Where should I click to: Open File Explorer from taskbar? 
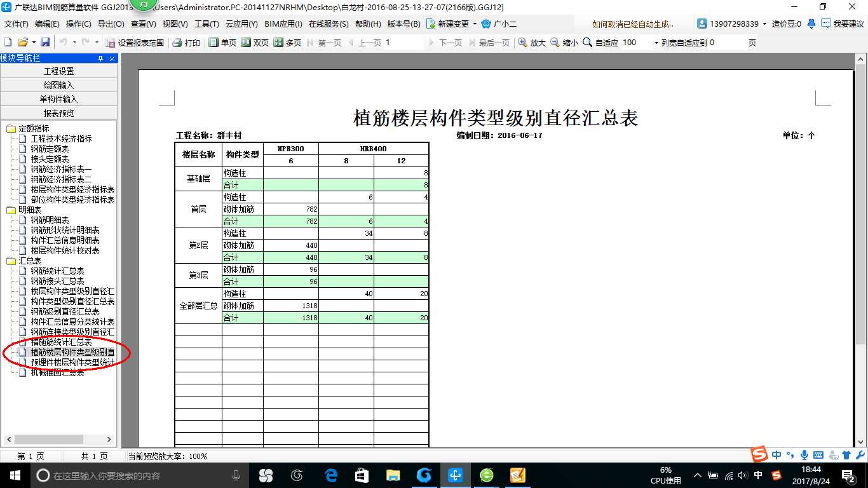[393, 475]
